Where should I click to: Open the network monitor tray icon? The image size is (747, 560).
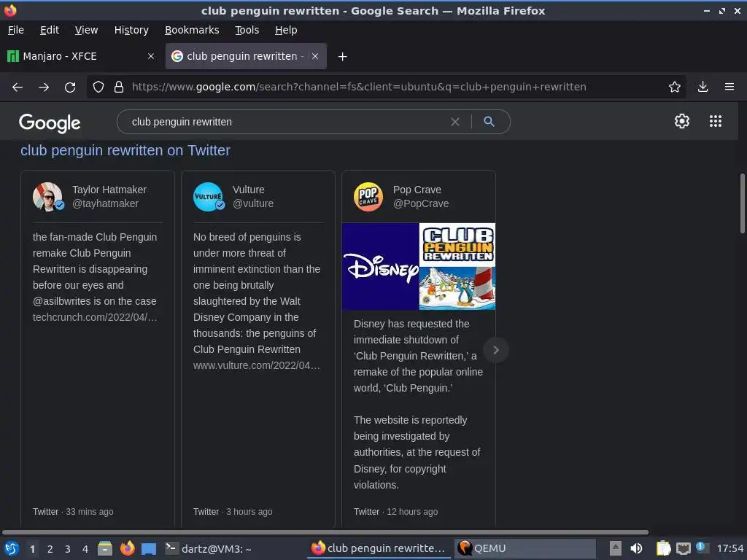click(x=683, y=548)
